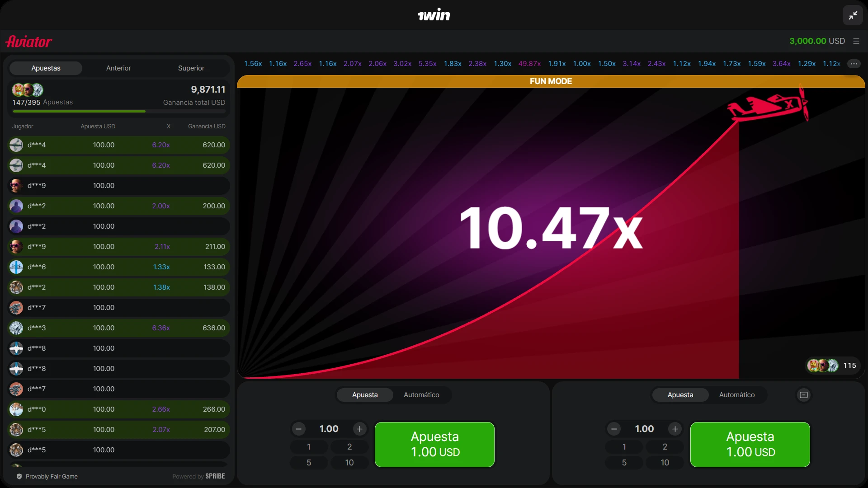Select Apuesta mode on the right bet panel
This screenshot has width=868, height=488.
click(x=680, y=394)
